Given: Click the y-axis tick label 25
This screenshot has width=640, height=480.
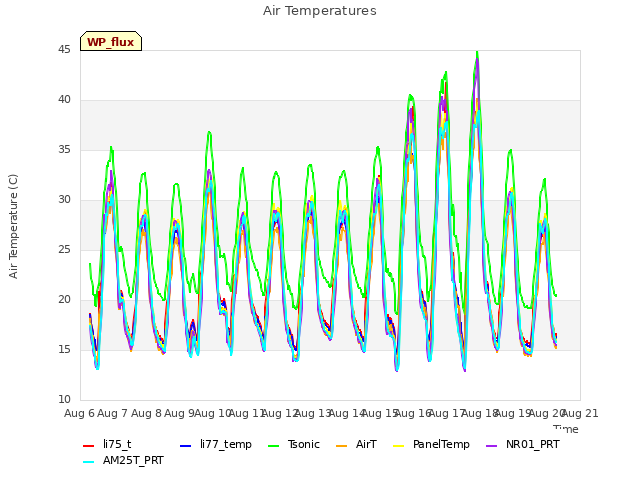Looking at the screenshot, I should point(64,250).
